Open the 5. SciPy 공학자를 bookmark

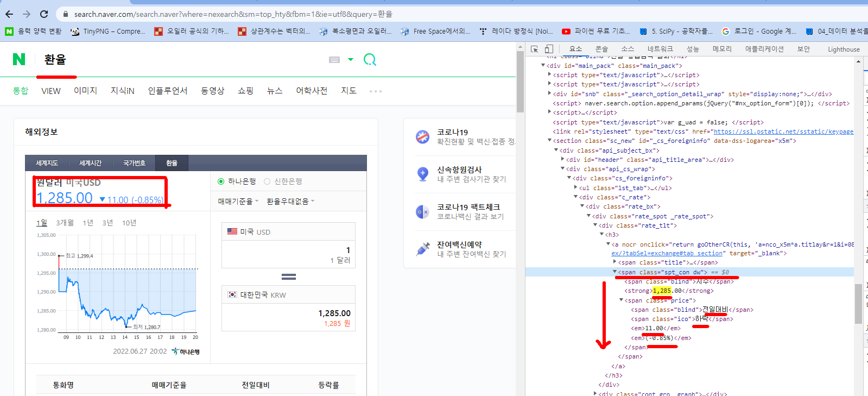[676, 32]
